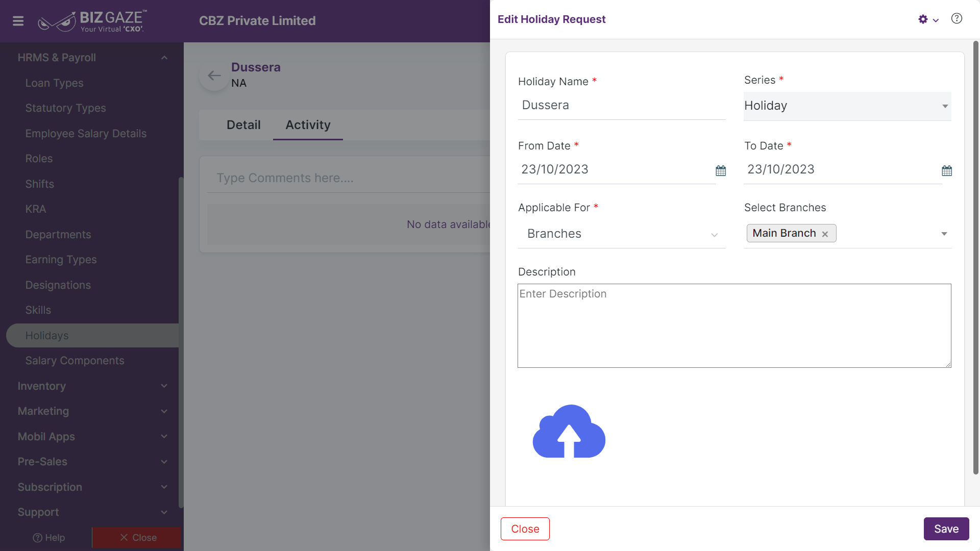Open Salary Components in sidebar
The height and width of the screenshot is (551, 980).
pyautogui.click(x=75, y=361)
